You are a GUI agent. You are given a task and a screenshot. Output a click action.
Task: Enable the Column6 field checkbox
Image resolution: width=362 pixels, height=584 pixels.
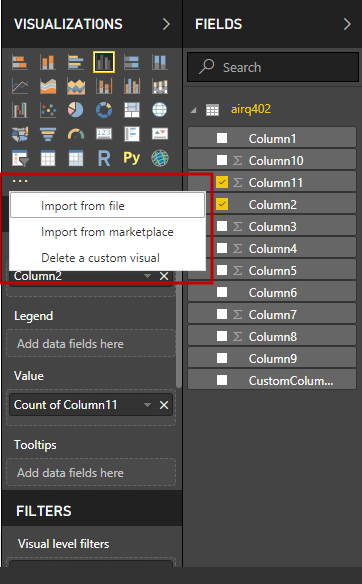point(222,292)
